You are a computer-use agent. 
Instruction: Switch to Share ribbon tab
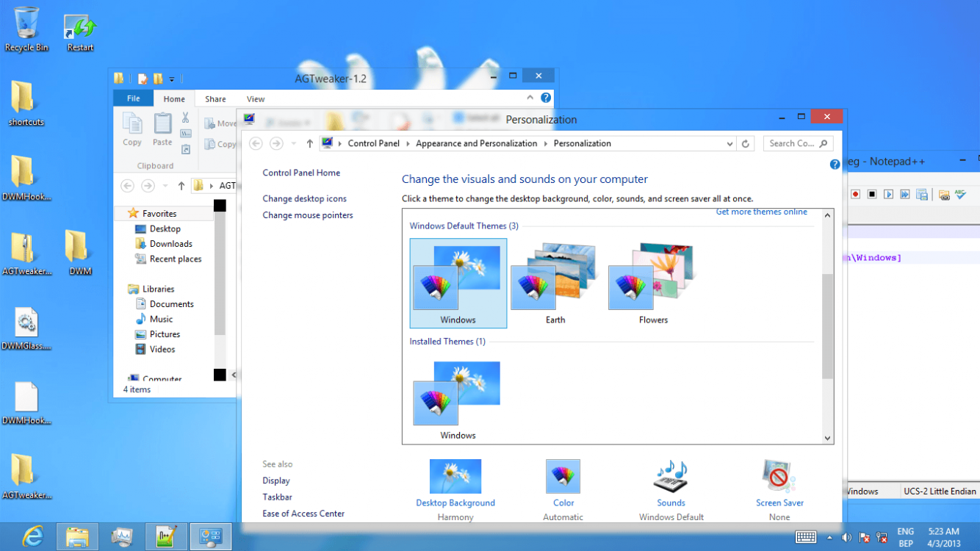tap(215, 99)
